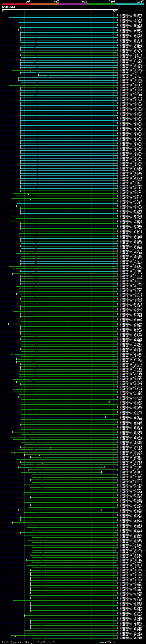Select the UniRef100_Q4S6J7 label
This screenshot has width=146, height=644.
click(131, 93)
